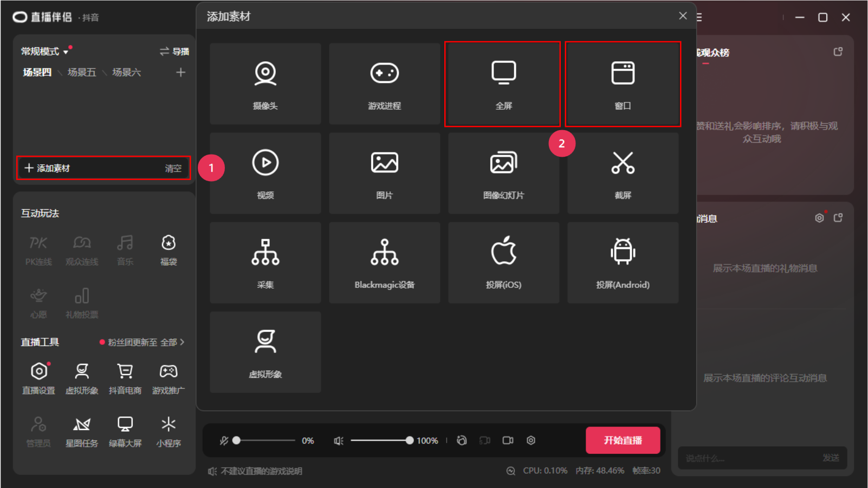Open the 常规模式 mode dropdown
The width and height of the screenshot is (868, 488).
45,52
